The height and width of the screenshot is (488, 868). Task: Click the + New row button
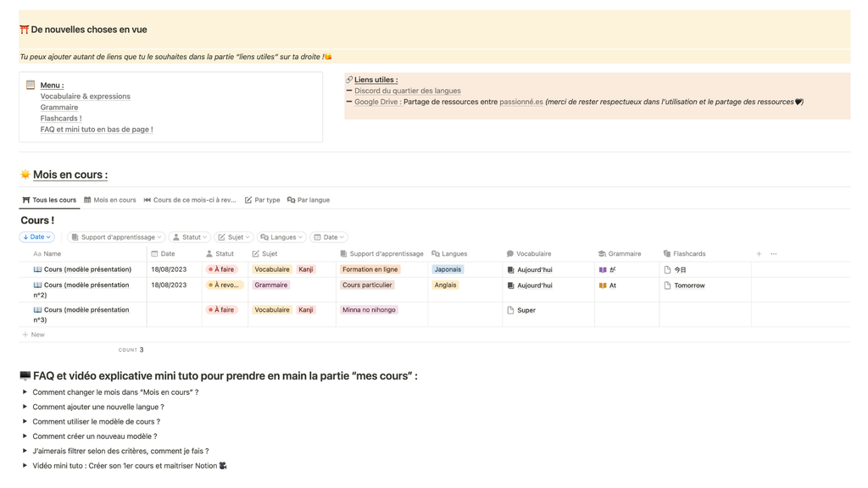[x=33, y=335]
